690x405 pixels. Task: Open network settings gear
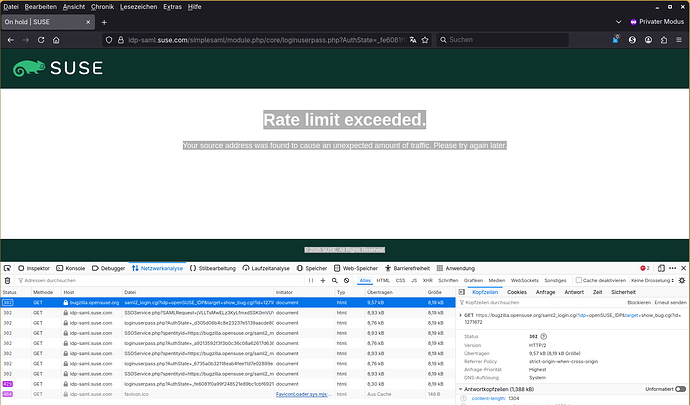pyautogui.click(x=682, y=280)
